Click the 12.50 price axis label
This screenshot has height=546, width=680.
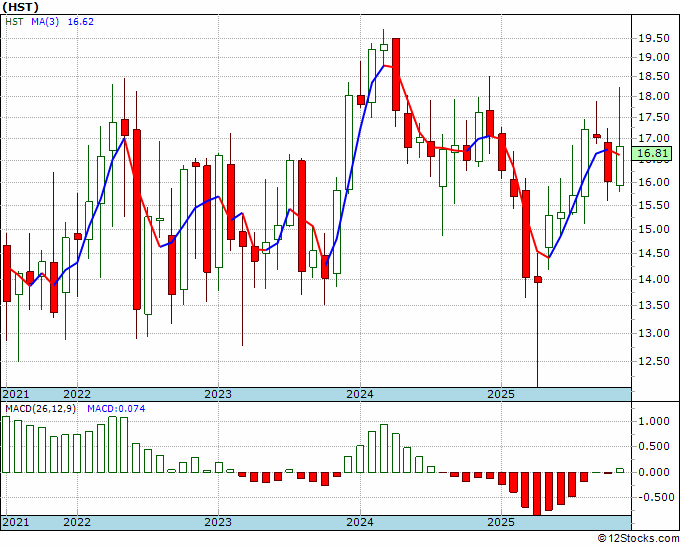[x=654, y=361]
